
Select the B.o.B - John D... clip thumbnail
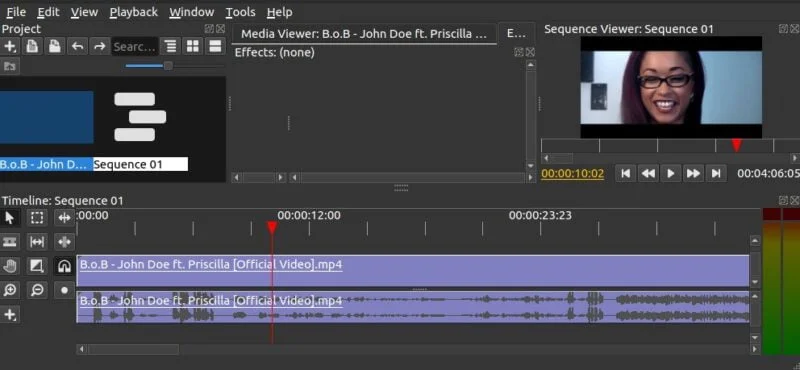pos(46,117)
